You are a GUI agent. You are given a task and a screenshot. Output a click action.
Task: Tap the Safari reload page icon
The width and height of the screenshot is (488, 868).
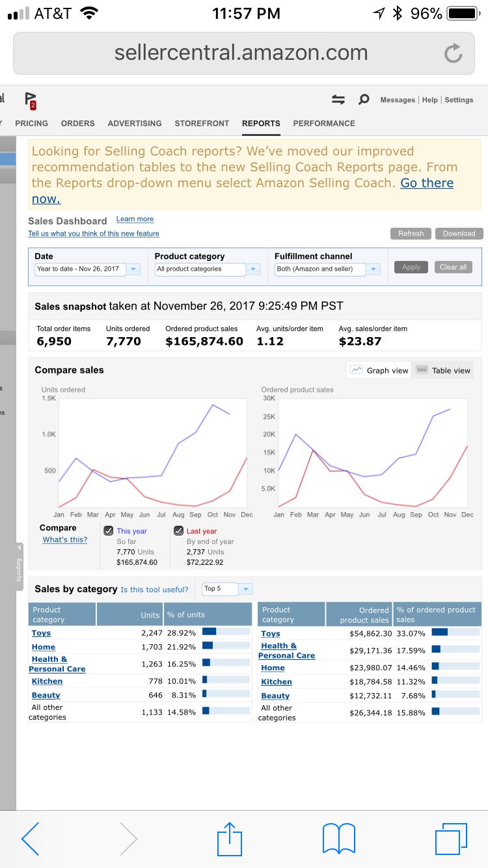click(x=453, y=53)
